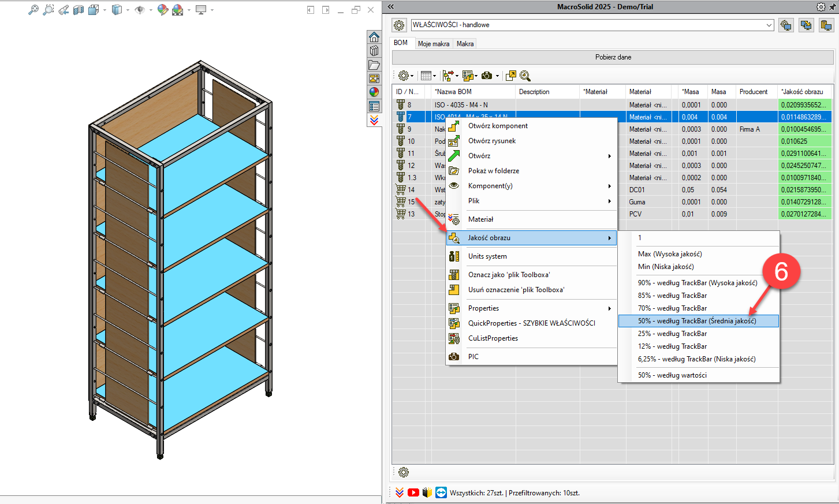Select Materiał in the context menu
The height and width of the screenshot is (504, 839).
[x=532, y=219]
